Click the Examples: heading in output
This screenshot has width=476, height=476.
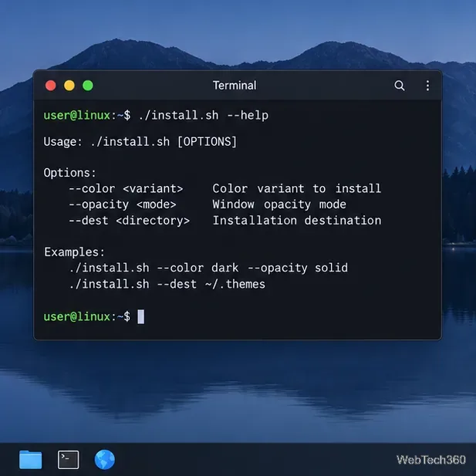(x=74, y=252)
